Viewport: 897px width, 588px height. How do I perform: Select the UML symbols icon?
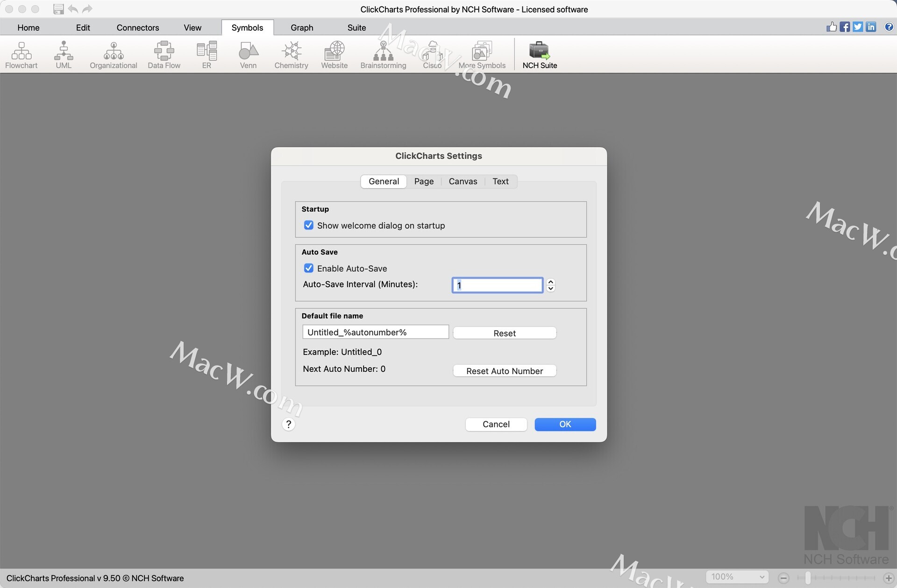pos(64,55)
